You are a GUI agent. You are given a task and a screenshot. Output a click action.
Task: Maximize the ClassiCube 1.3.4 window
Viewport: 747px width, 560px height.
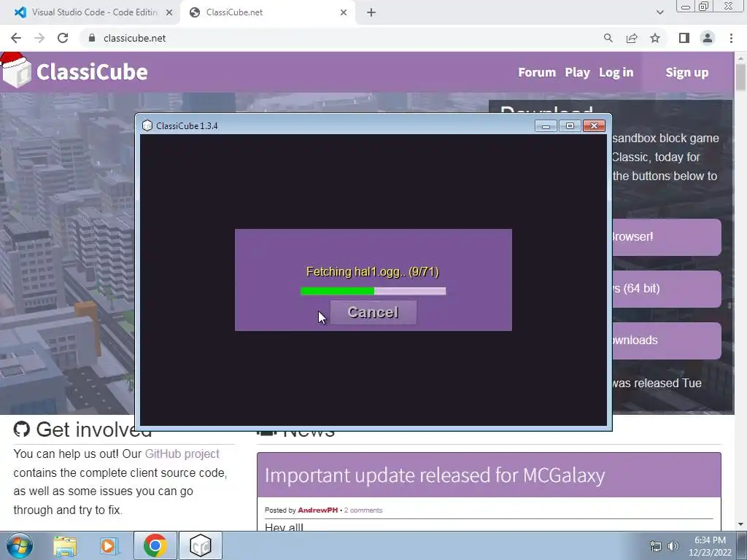tap(570, 125)
